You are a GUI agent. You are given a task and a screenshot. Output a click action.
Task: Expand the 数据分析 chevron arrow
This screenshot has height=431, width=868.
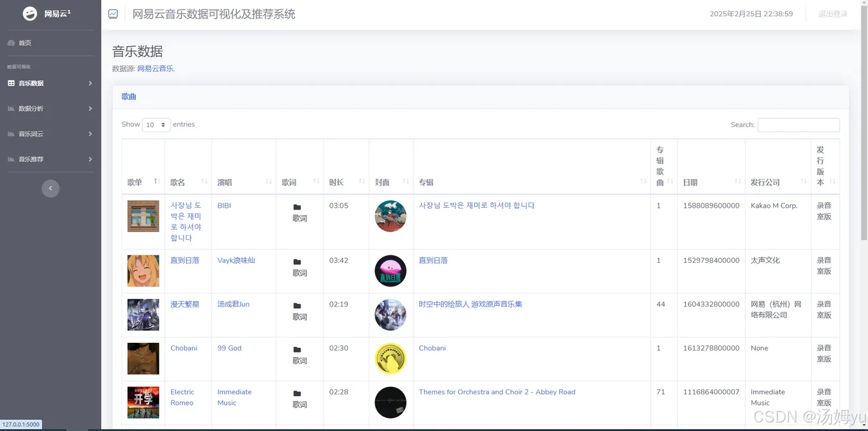point(91,109)
